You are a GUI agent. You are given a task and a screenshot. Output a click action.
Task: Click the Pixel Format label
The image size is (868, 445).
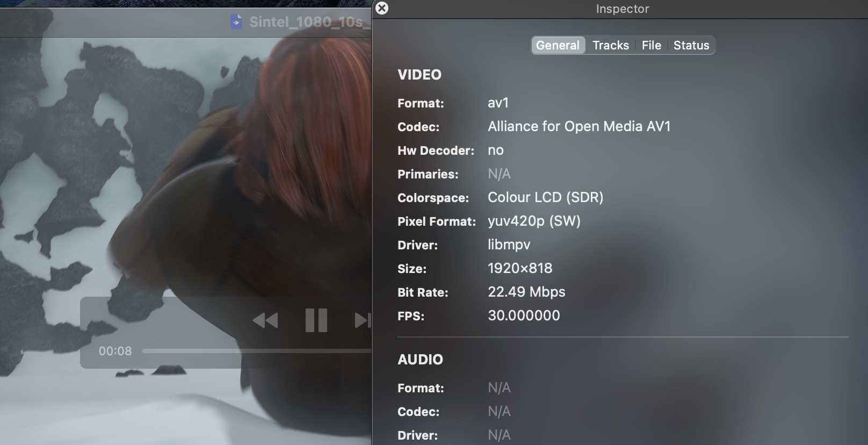click(x=437, y=221)
